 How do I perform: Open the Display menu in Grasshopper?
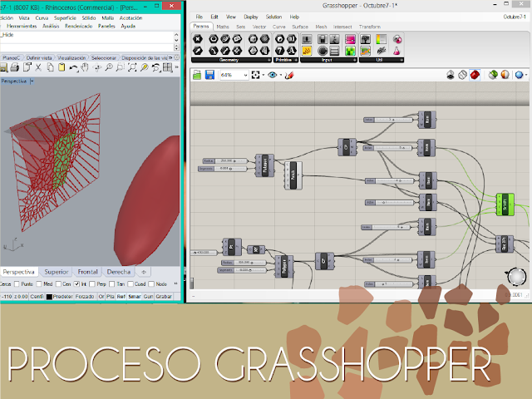tap(251, 17)
